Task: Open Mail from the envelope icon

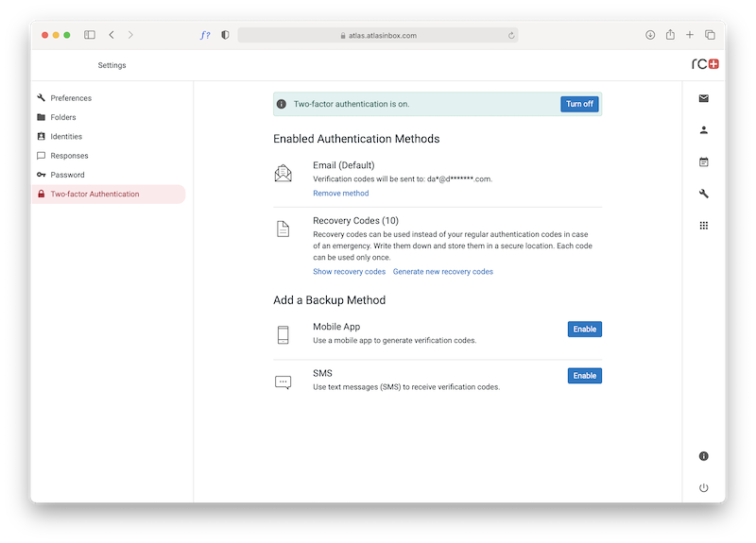Action: (x=704, y=98)
